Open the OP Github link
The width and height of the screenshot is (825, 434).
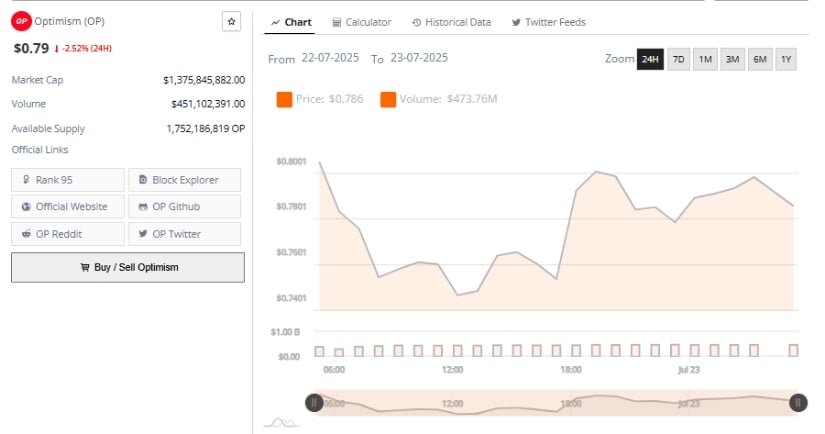pyautogui.click(x=185, y=207)
